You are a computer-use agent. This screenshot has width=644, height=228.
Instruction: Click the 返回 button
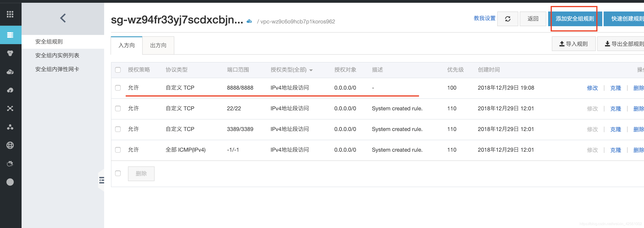tap(533, 19)
